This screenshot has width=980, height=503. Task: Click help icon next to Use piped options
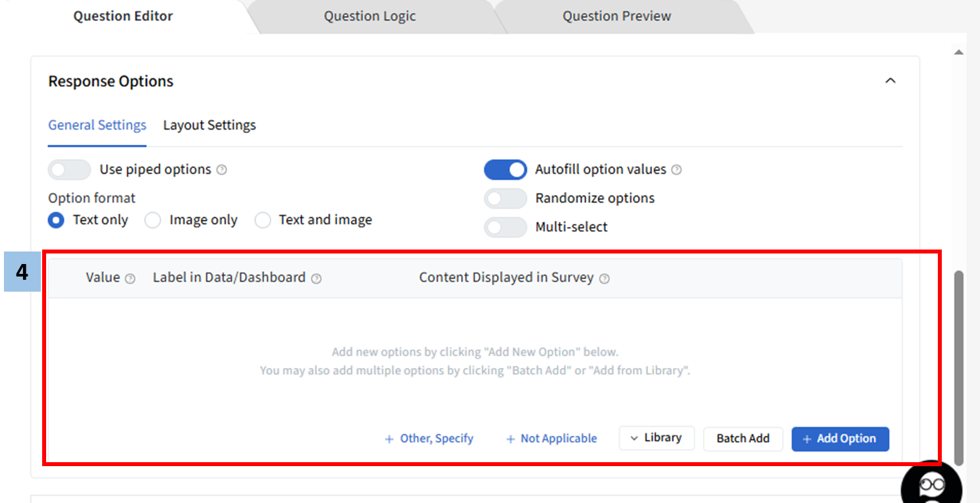click(x=222, y=170)
